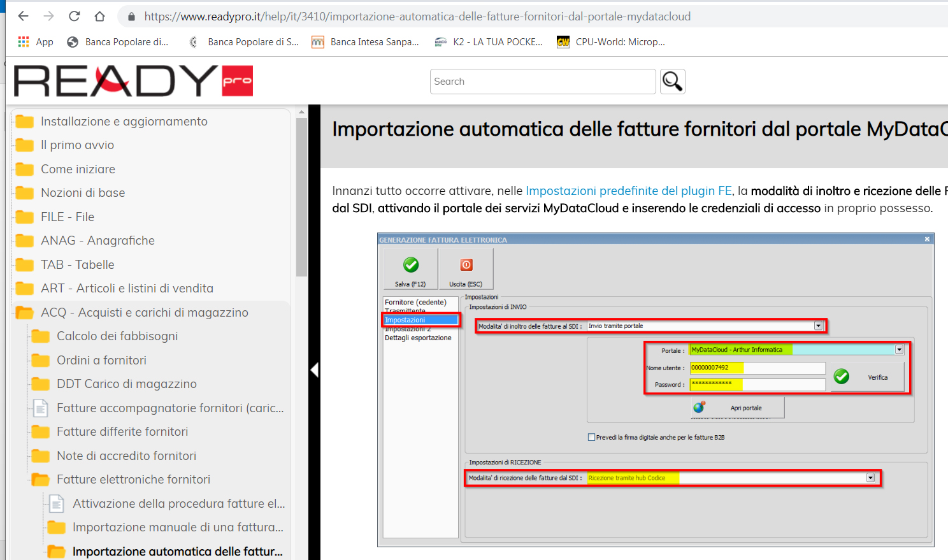Click the 'Apri portale' button
948x560 pixels.
(738, 408)
